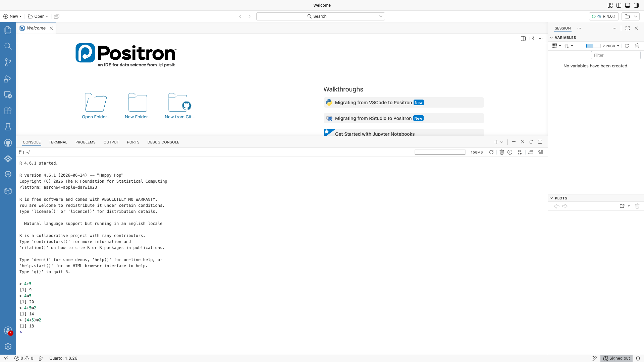Click New Folder on Welcome page
The width and height of the screenshot is (644, 362).
coord(138,106)
